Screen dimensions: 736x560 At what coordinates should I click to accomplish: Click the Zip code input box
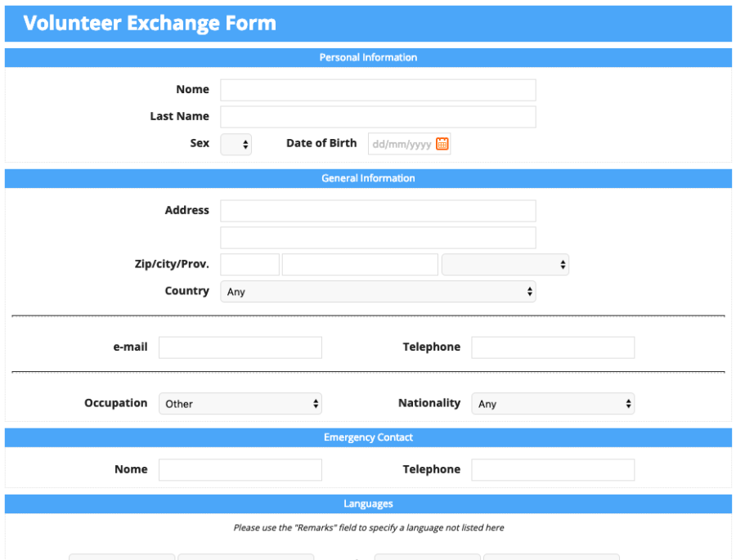[249, 265]
